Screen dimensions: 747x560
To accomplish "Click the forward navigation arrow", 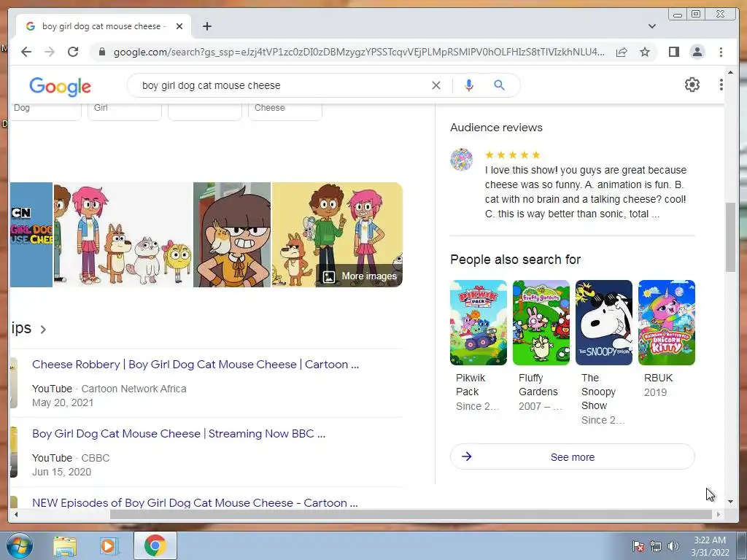I will coord(50,52).
